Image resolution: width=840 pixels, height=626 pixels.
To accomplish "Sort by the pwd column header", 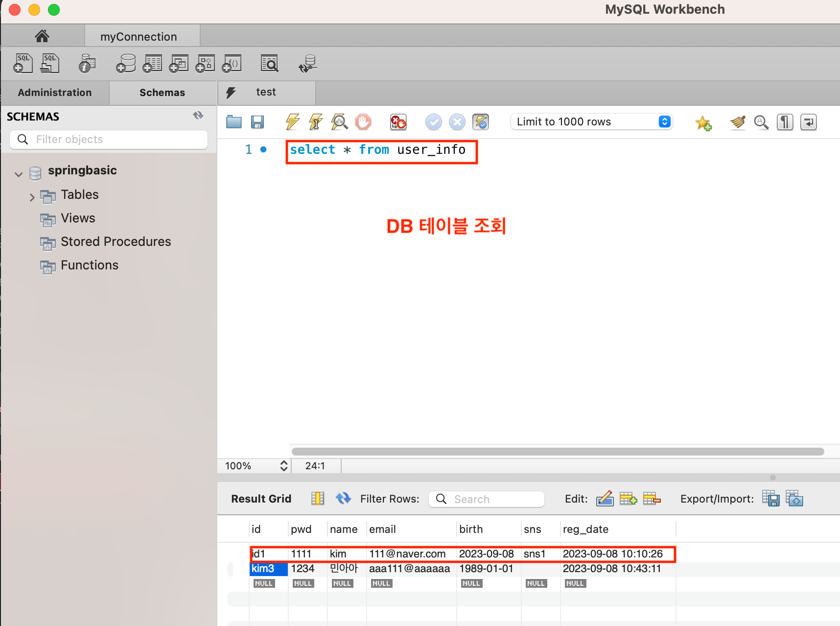I will click(x=308, y=529).
